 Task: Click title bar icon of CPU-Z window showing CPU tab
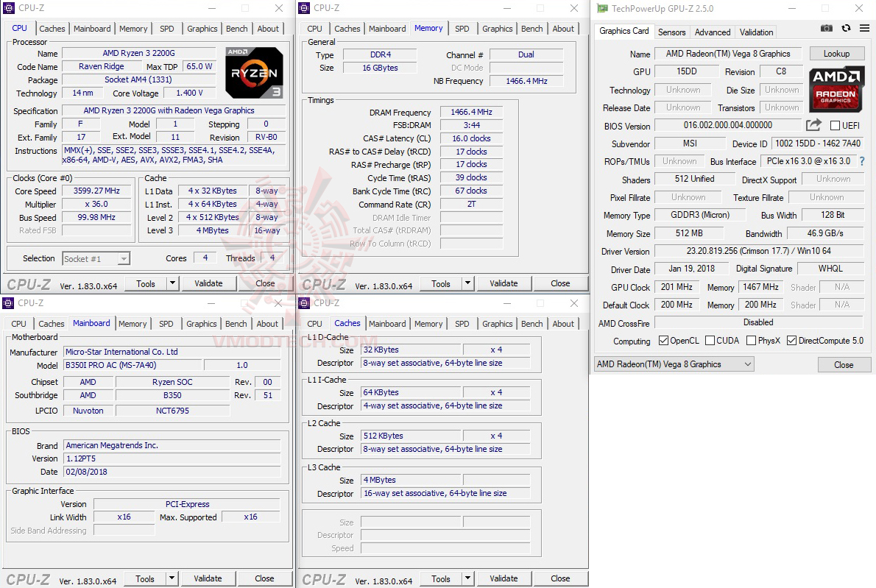(8, 8)
